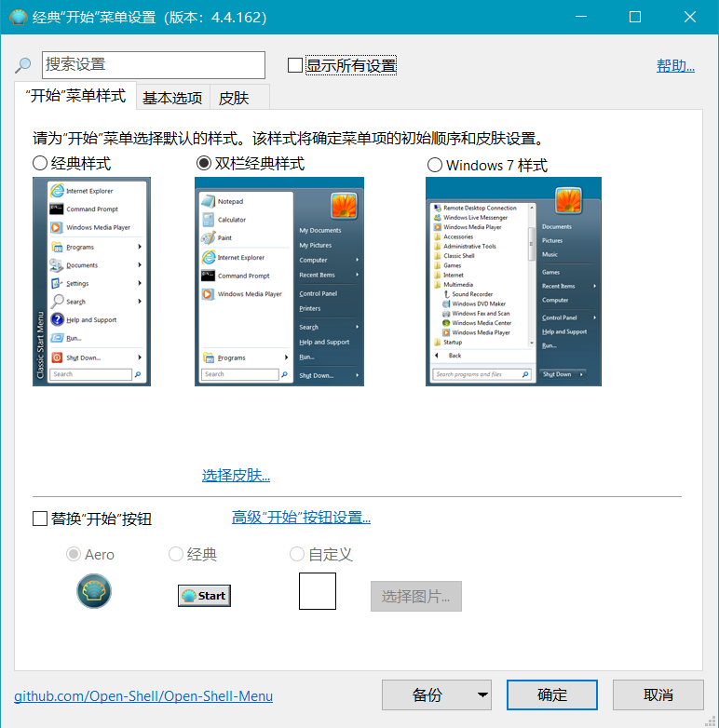The image size is (719, 728).
Task: Click the Windows 7 style preview image
Action: coord(513,281)
